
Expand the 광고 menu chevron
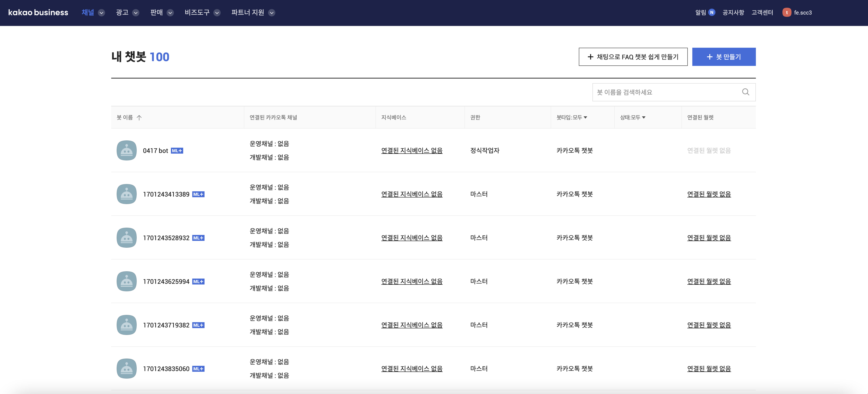pos(136,13)
